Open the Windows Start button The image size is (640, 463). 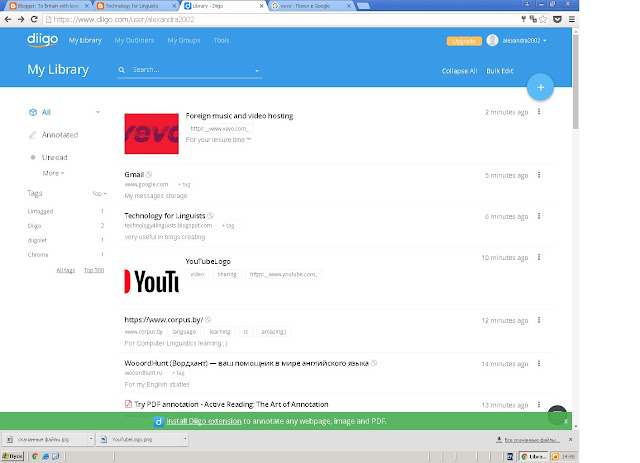coord(13,456)
